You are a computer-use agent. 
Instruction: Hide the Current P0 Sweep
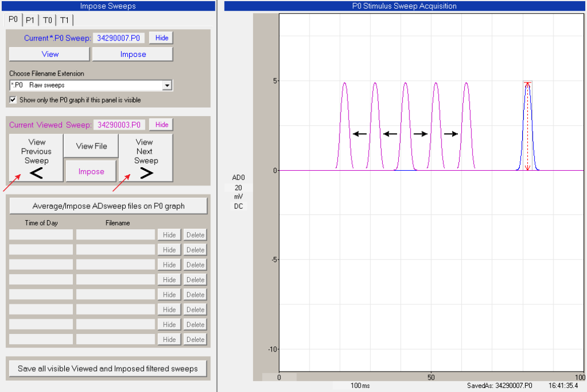162,38
